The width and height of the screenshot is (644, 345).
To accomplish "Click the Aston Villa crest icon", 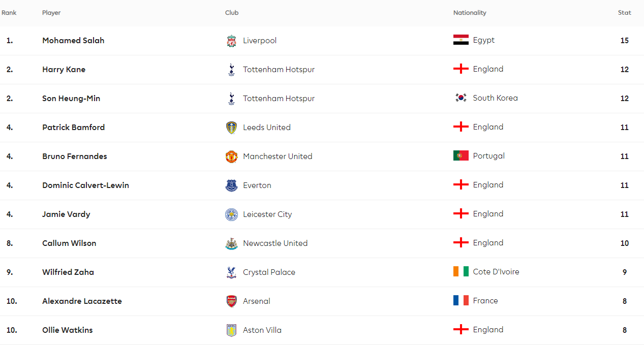I will [x=231, y=330].
